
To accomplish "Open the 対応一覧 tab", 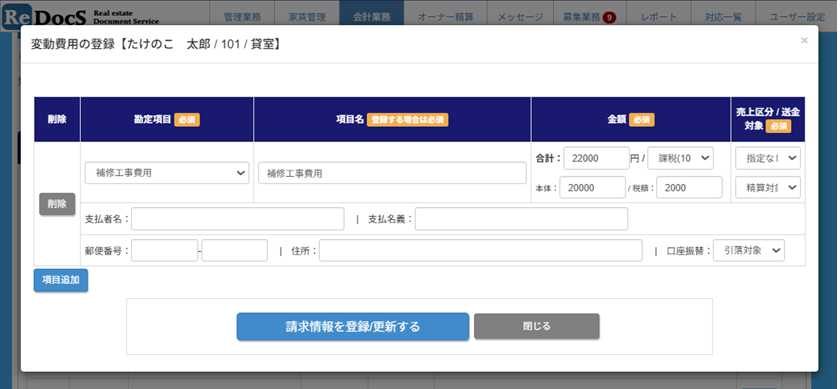I will pyautogui.click(x=723, y=17).
